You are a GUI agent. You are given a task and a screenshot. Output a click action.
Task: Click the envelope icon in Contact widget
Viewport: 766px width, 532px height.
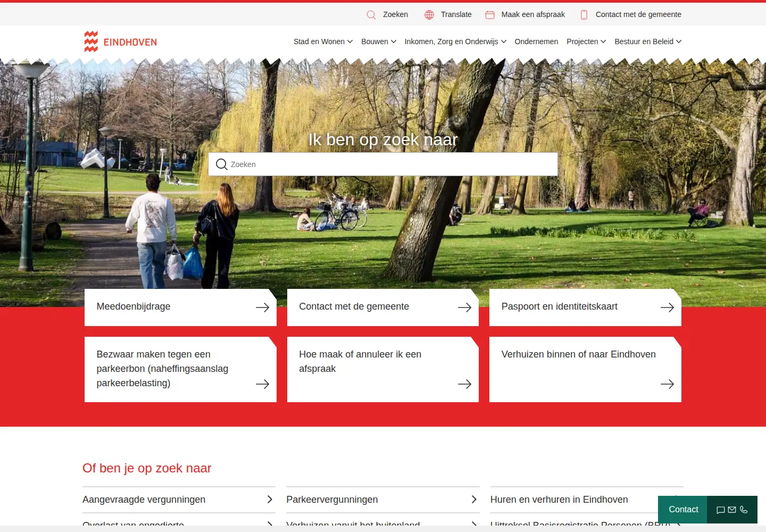(732, 510)
